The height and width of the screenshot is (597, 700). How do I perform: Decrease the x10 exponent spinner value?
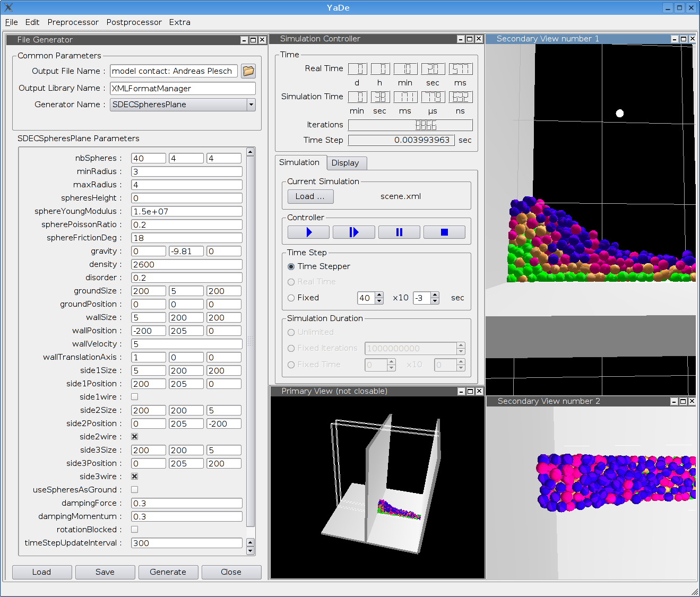point(435,301)
